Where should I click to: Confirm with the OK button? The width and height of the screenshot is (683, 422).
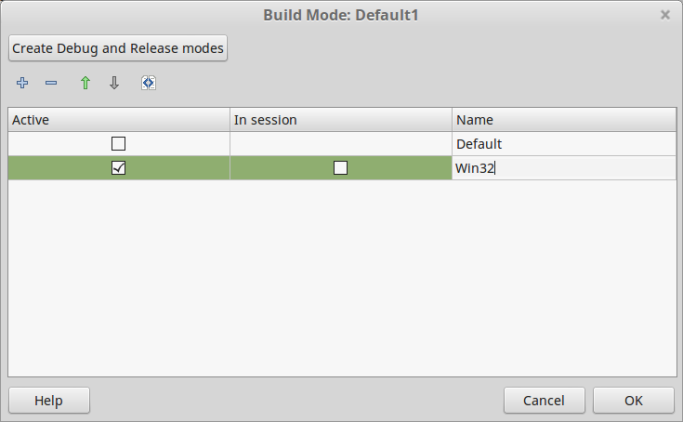(x=633, y=400)
